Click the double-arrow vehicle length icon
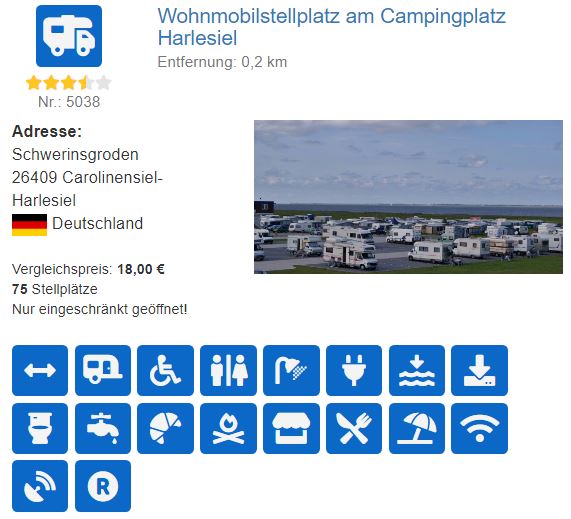571x519 pixels. 40,370
